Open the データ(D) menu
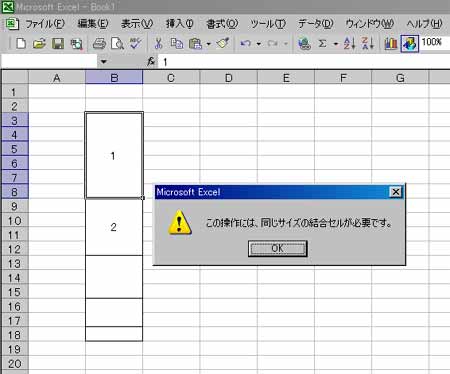The width and height of the screenshot is (450, 374). coord(316,24)
